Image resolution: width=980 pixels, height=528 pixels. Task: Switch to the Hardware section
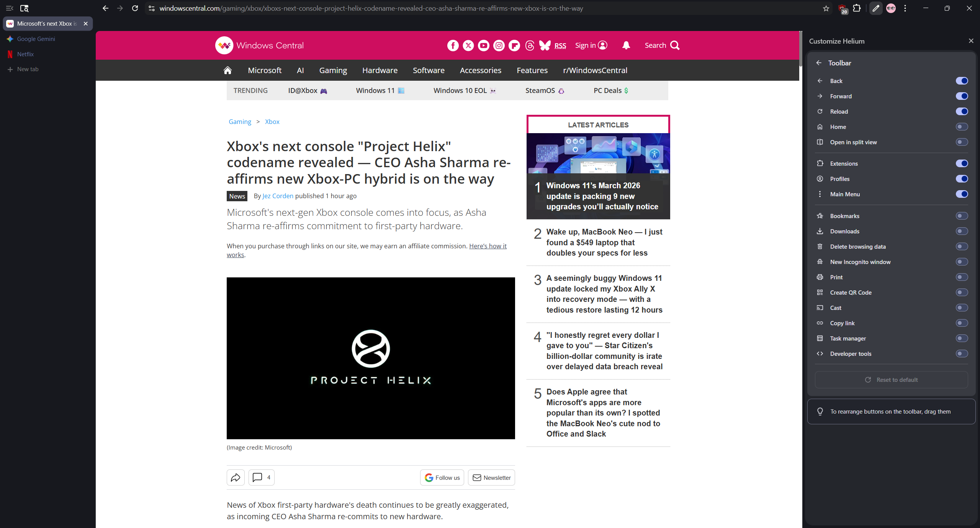pos(380,70)
